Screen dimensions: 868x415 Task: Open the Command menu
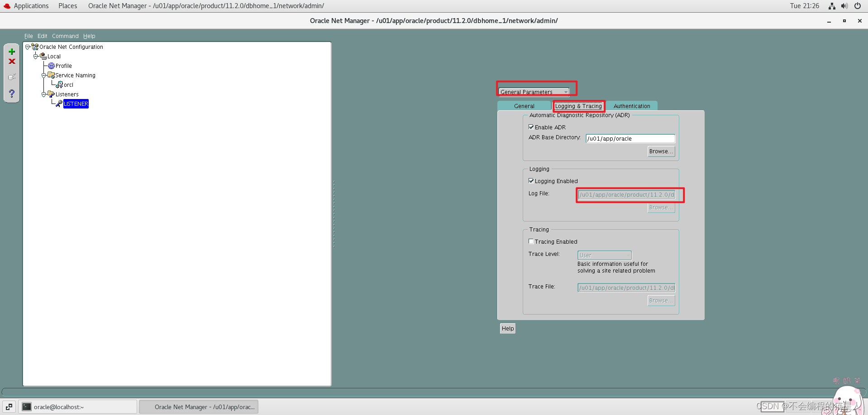pyautogui.click(x=65, y=36)
